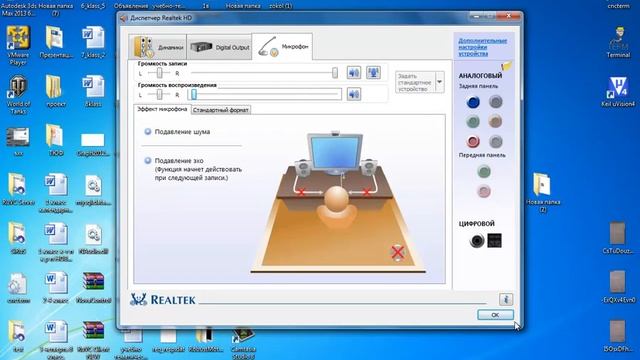
Task: Launch Keil uVision4 desktop shortcut
Action: [x=618, y=92]
